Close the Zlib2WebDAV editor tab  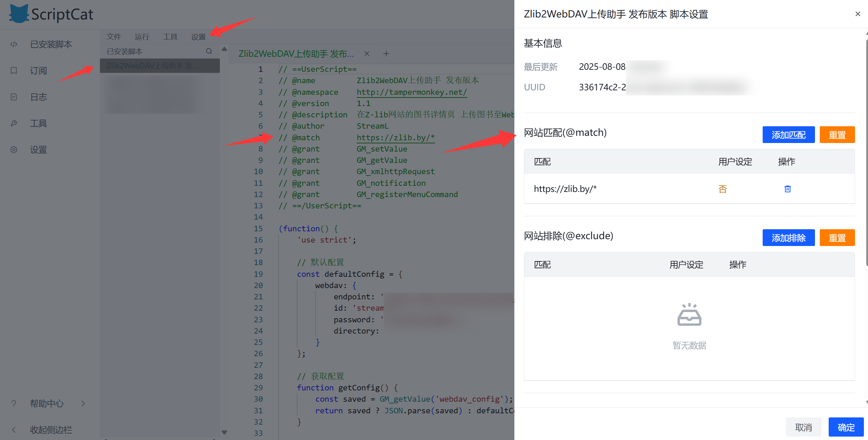point(367,54)
